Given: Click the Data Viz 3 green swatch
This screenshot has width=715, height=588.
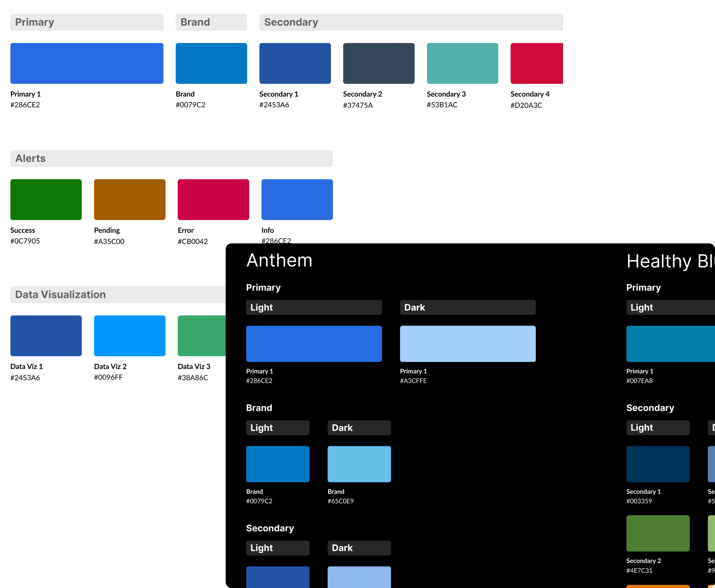Looking at the screenshot, I should 202,336.
